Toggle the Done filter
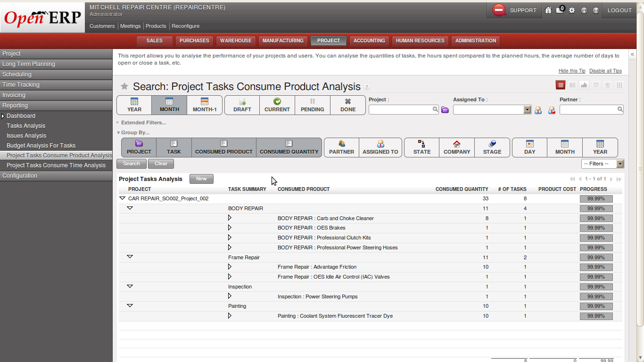 click(348, 105)
